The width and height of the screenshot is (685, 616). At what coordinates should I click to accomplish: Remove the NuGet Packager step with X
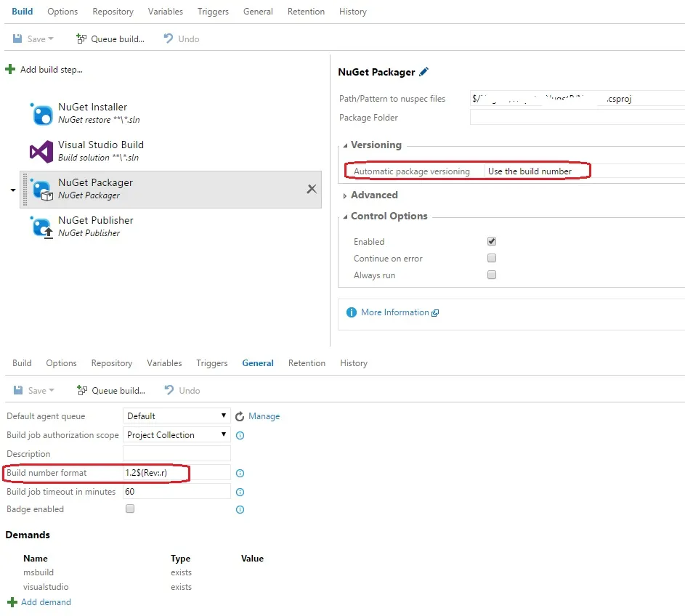pyautogui.click(x=312, y=189)
